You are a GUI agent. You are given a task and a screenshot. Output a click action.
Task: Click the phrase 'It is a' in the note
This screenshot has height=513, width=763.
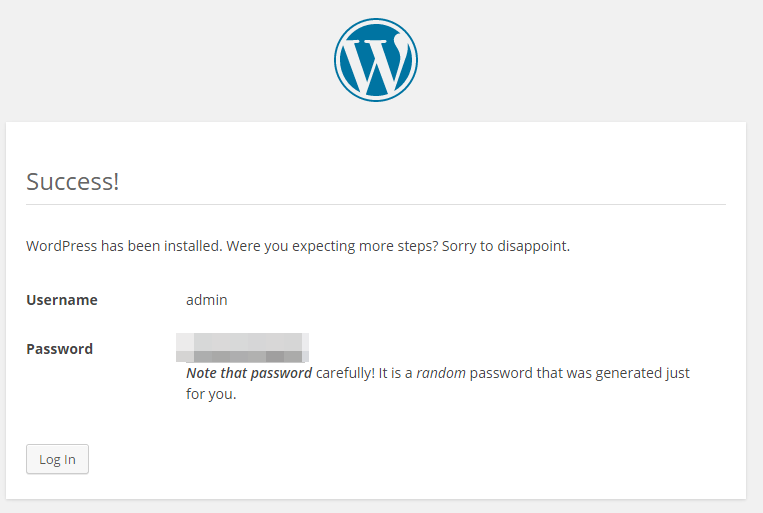point(396,373)
